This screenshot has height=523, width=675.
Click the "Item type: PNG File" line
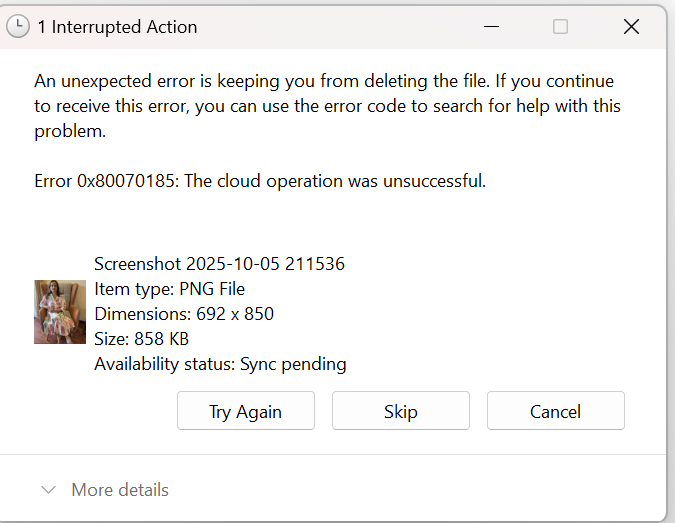[169, 289]
